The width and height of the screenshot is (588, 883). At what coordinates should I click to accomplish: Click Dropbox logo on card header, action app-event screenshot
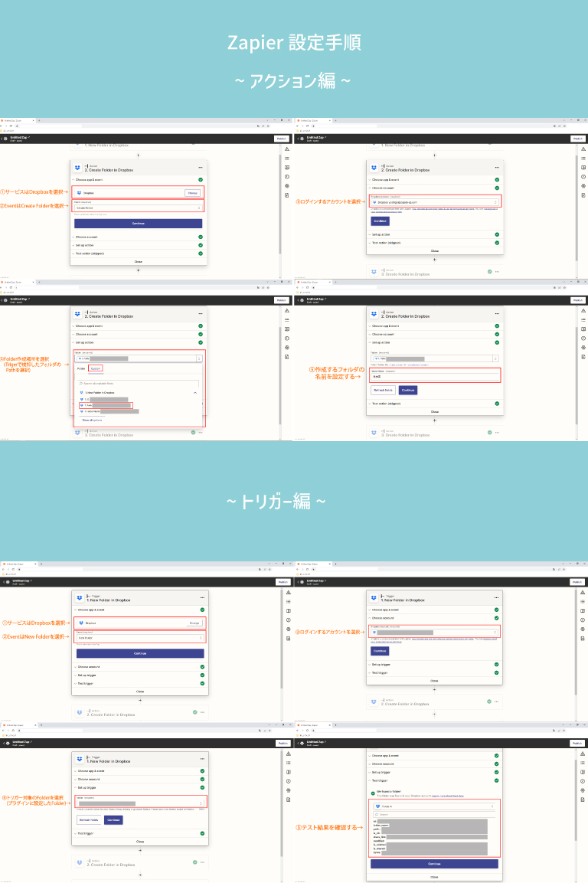[78, 168]
